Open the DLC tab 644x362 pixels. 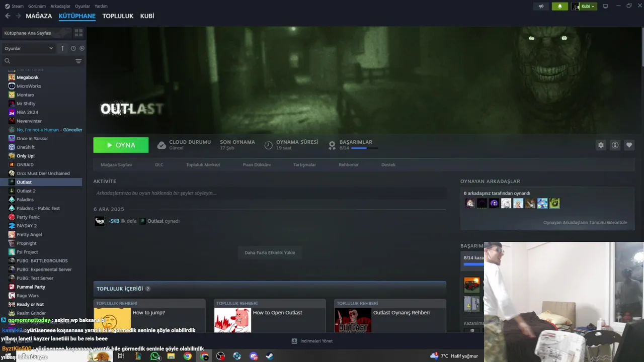pyautogui.click(x=159, y=165)
